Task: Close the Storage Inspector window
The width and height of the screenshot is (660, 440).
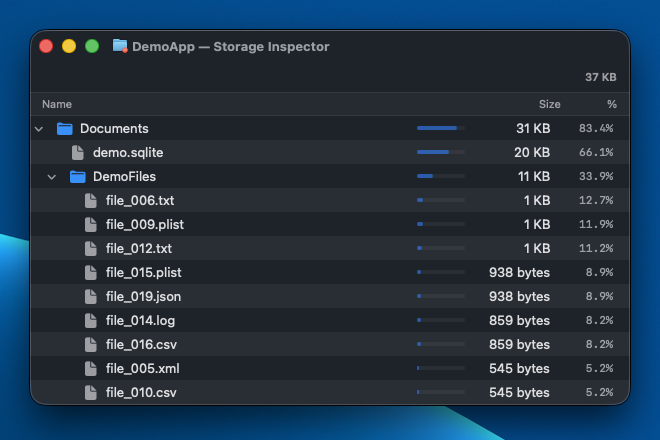Action: 46,46
